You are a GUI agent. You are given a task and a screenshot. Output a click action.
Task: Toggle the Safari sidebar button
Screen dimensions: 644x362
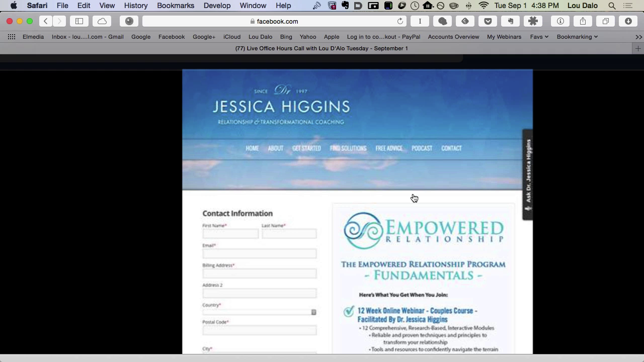tap(79, 21)
